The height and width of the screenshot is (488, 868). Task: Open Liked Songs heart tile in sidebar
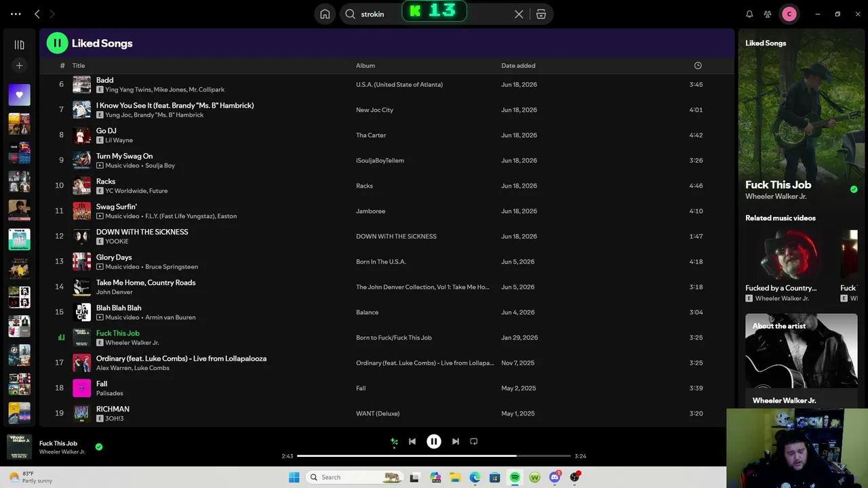point(19,95)
